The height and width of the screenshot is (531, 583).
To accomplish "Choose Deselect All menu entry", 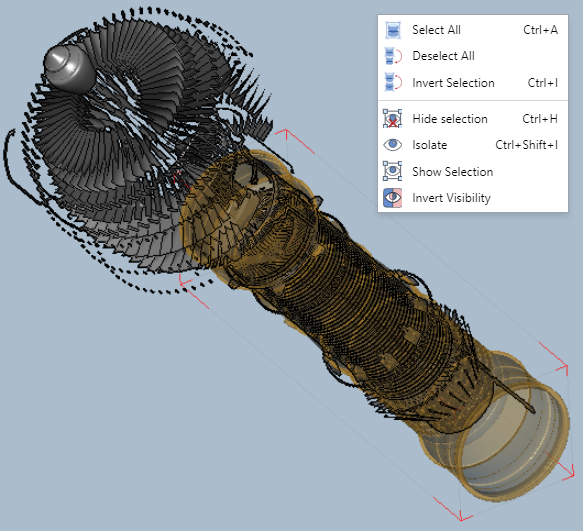I will coord(473,56).
